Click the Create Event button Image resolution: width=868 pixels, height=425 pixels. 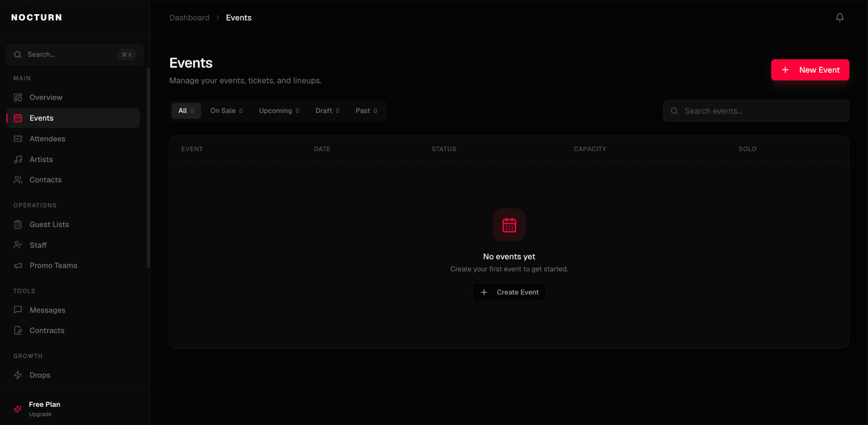point(509,292)
